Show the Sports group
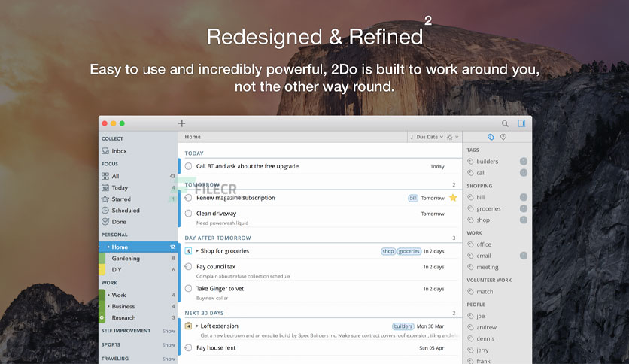Viewport: 629px width, 364px height. (x=169, y=345)
